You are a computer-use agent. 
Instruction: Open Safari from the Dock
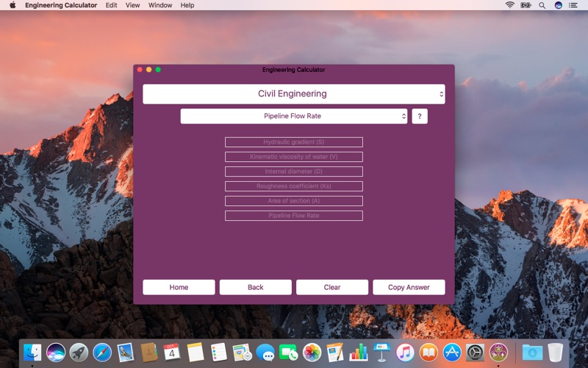pos(102,353)
